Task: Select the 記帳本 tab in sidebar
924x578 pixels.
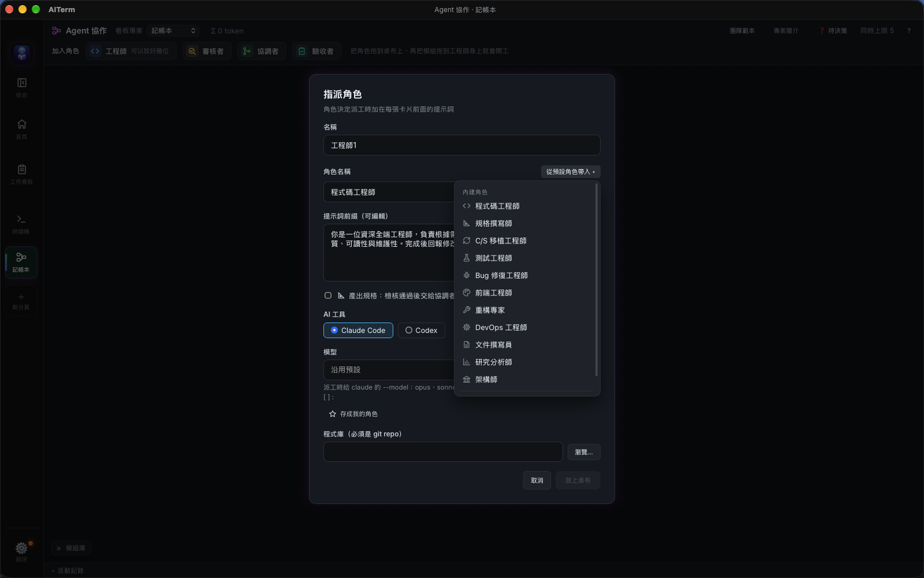Action: 21,262
